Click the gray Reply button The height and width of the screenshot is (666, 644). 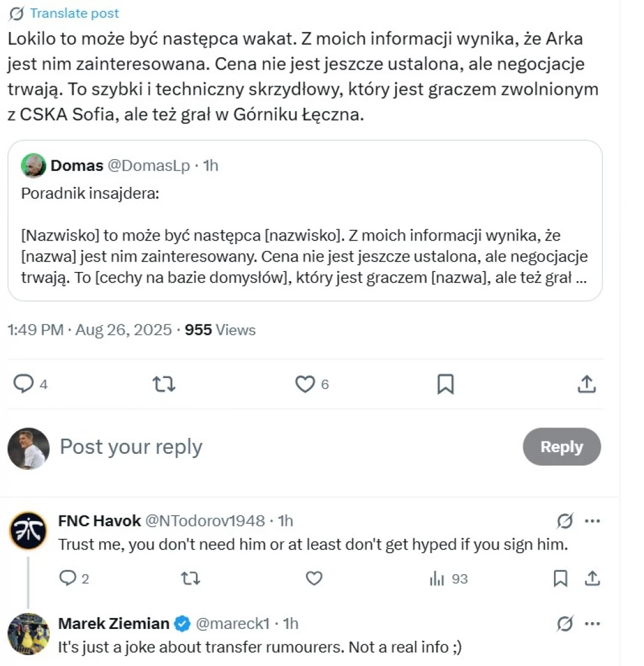coord(561,446)
